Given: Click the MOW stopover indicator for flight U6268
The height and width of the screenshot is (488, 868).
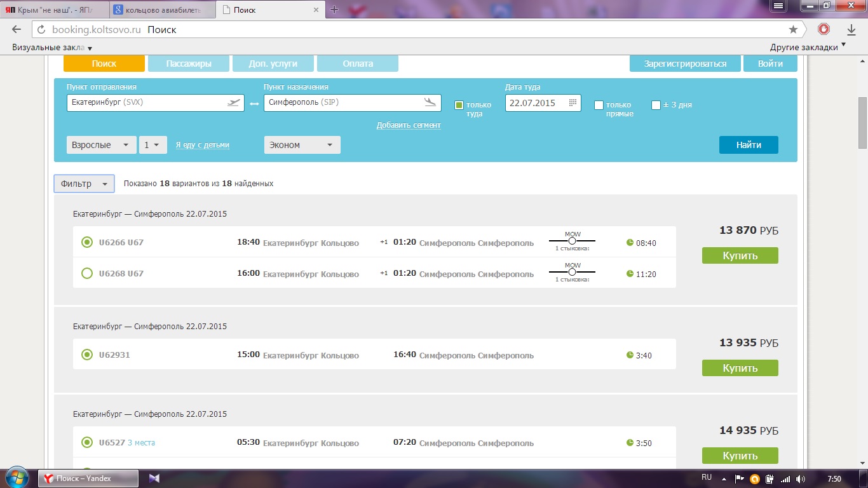Looking at the screenshot, I should pos(572,273).
